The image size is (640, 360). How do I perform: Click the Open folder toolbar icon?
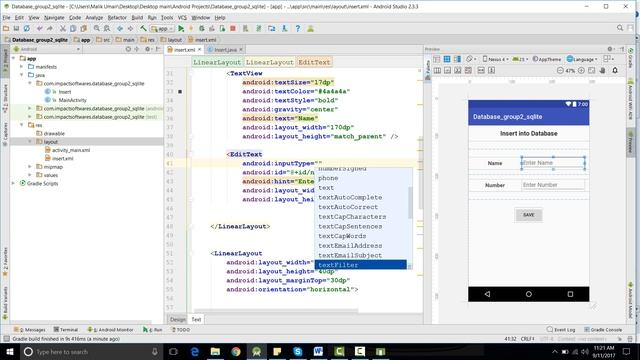(x=6, y=29)
